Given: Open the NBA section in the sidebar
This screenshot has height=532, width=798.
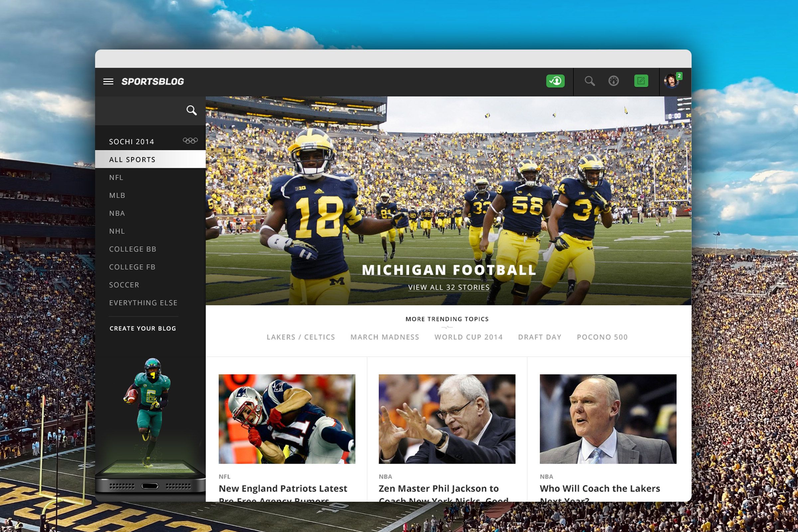Looking at the screenshot, I should [117, 213].
